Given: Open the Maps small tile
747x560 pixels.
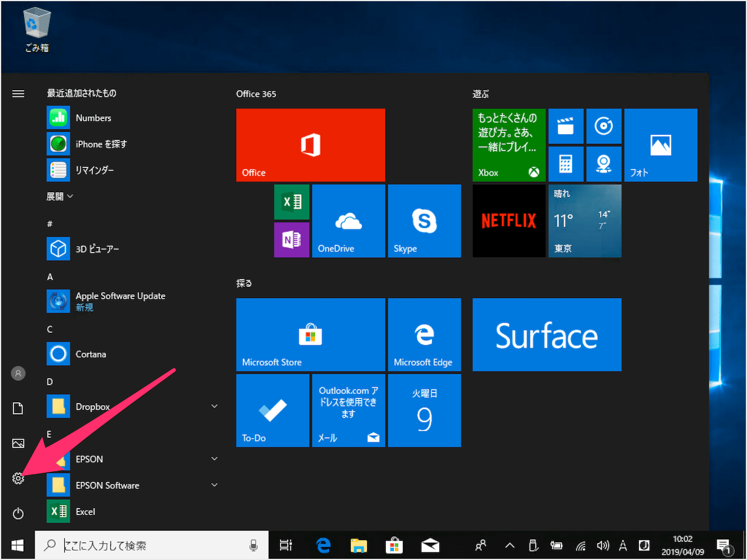Looking at the screenshot, I should [x=604, y=164].
